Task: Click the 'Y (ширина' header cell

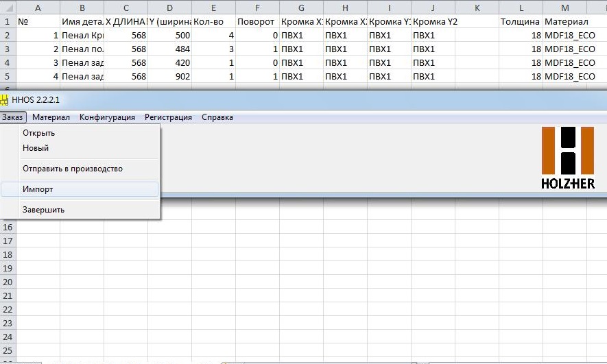Action: click(169, 22)
